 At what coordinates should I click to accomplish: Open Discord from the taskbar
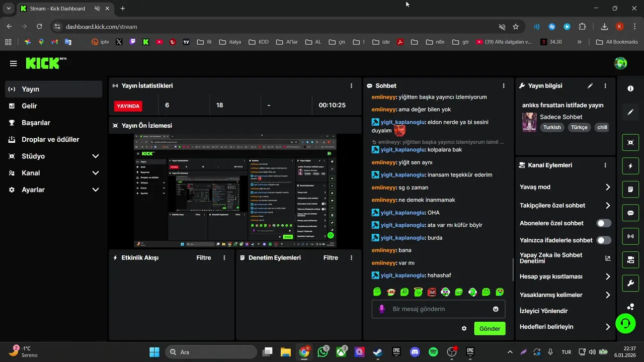415,352
